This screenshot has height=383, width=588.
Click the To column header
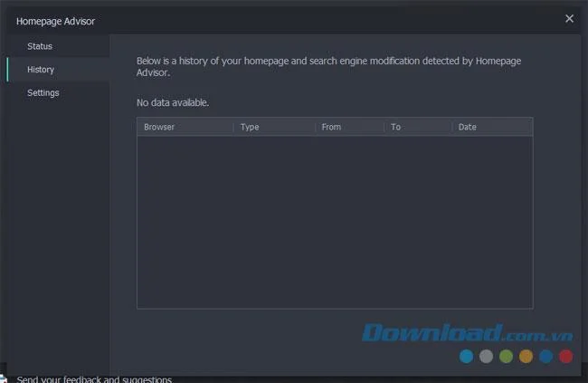pos(418,127)
